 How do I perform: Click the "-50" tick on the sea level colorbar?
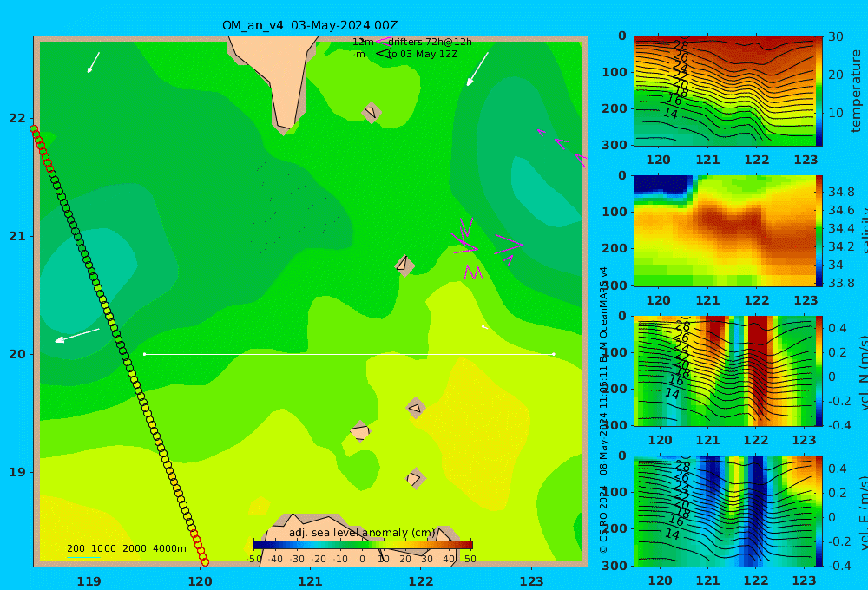tap(255, 559)
